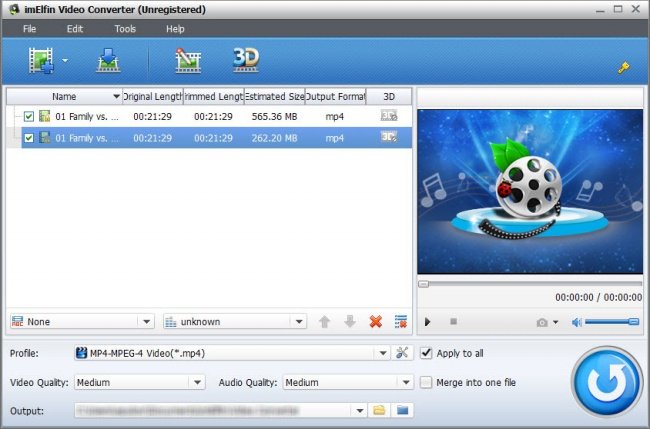Click the mp4 format of the first row
Image resolution: width=650 pixels, height=429 pixels.
pyautogui.click(x=335, y=117)
